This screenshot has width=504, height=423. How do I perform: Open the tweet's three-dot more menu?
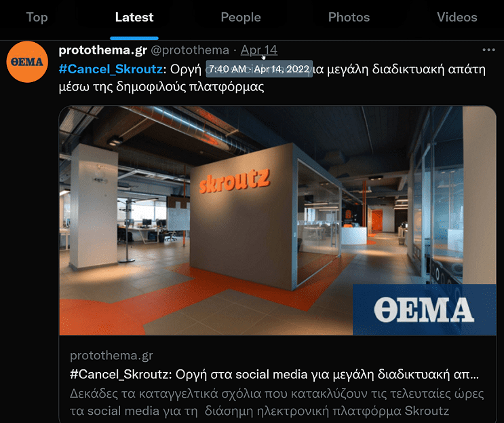coord(488,50)
